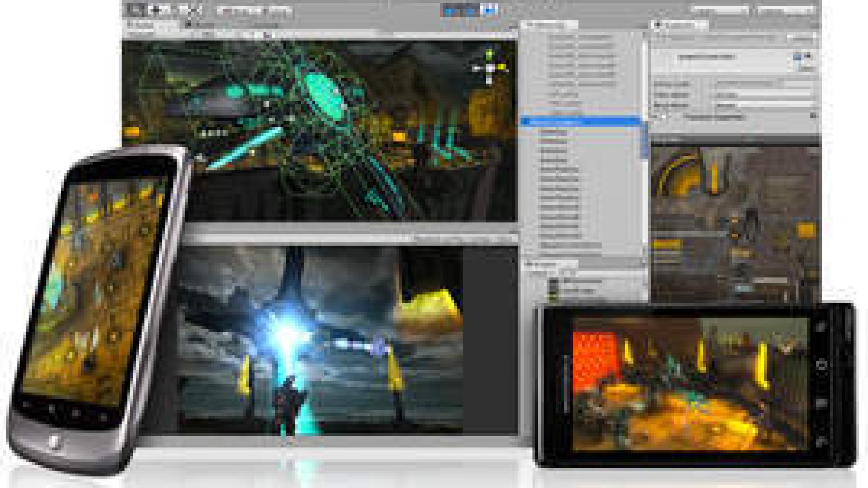
Task: Toggle the blue checkbox in Inspector header
Action: pyautogui.click(x=797, y=57)
